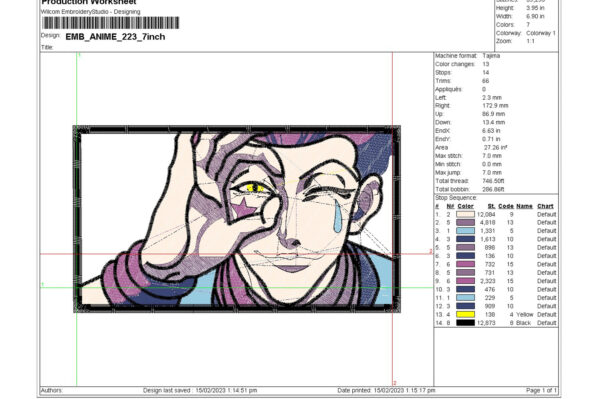Click the light blue swatch of stop 11
Image resolution: width=600 pixels, height=399 pixels.
(x=465, y=298)
